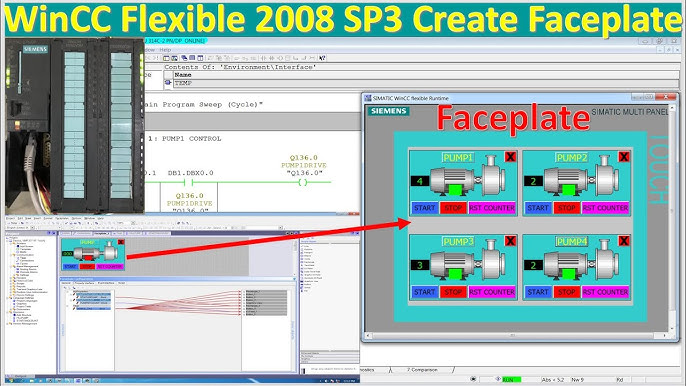Image resolution: width=686 pixels, height=386 pixels.
Task: Click the green RUN status indicator
Action: (511, 379)
